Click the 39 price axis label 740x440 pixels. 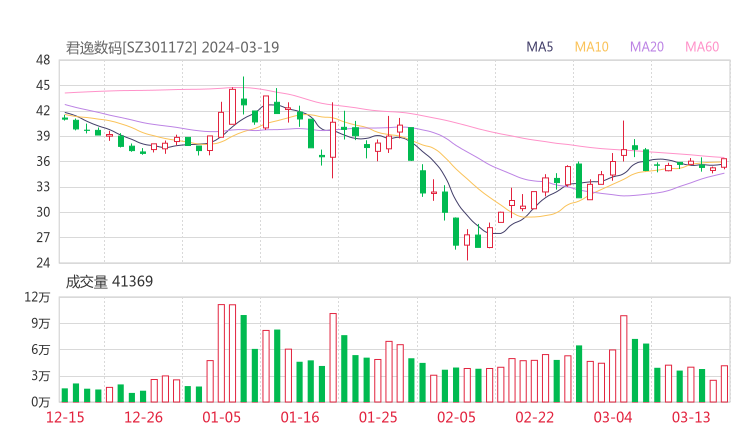coord(43,136)
